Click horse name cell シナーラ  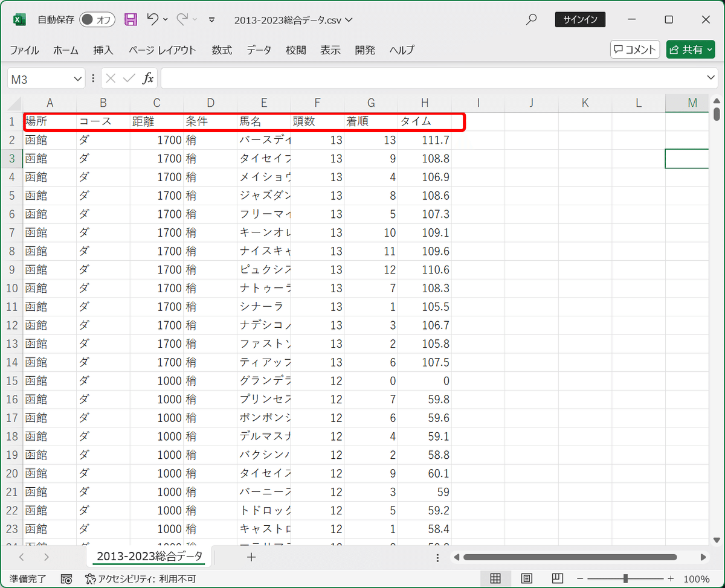[x=264, y=307]
